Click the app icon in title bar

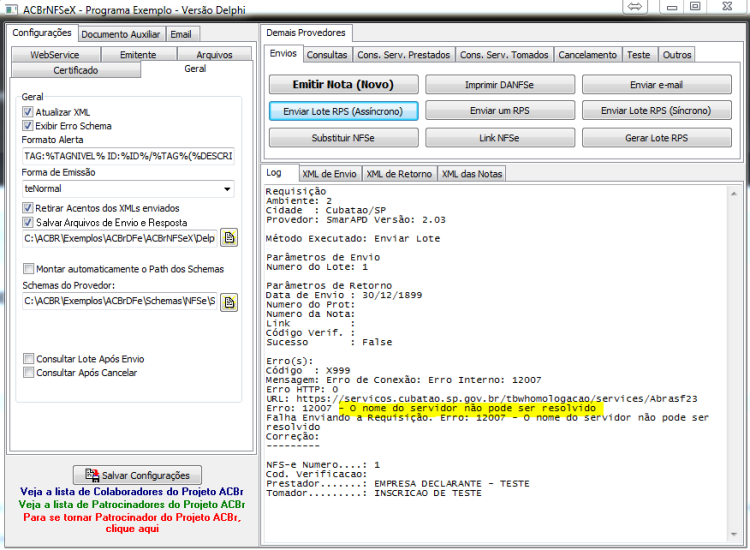[11, 9]
